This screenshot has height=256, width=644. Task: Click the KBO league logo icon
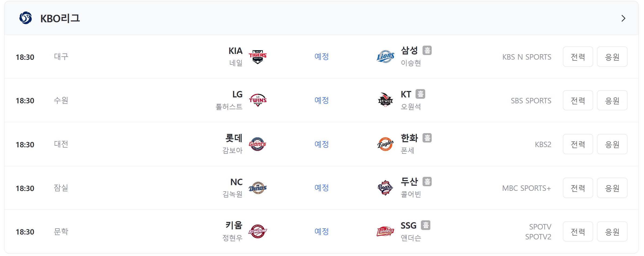pyautogui.click(x=26, y=18)
